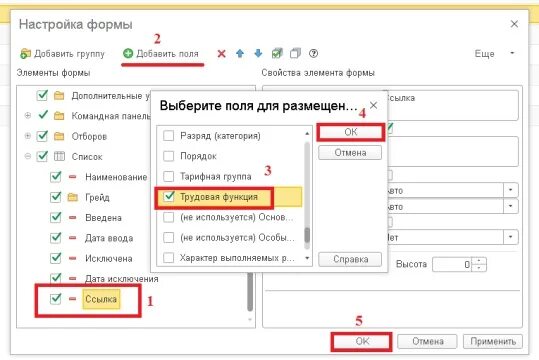Close the Выберите поля dialog
The width and height of the screenshot is (539, 360).
tap(374, 105)
